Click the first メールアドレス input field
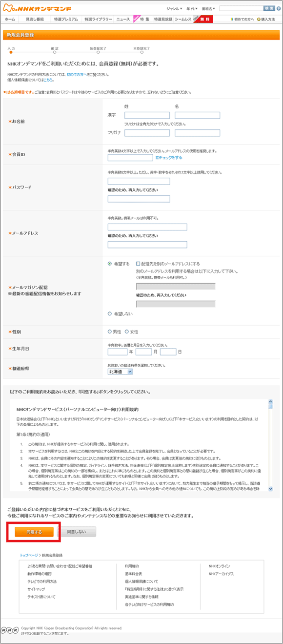This screenshot has width=283, height=644. click(x=147, y=227)
